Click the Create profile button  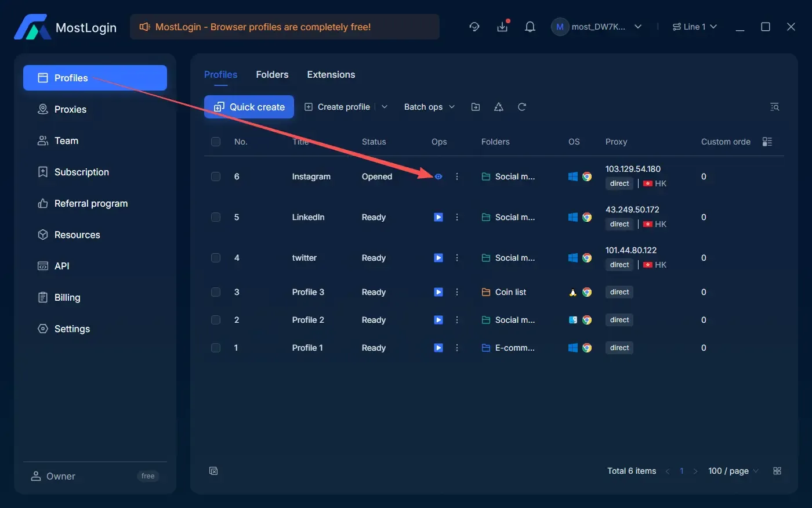(338, 107)
